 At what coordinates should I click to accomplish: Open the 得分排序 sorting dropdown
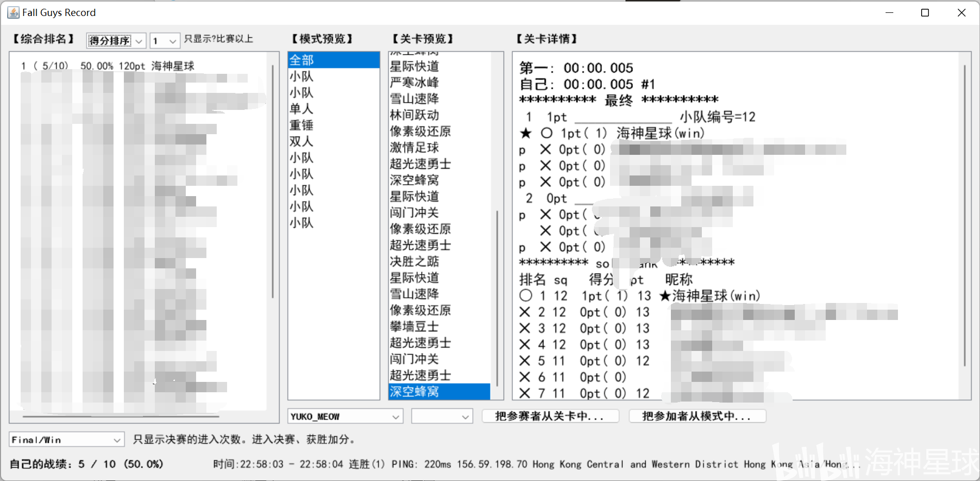[115, 41]
